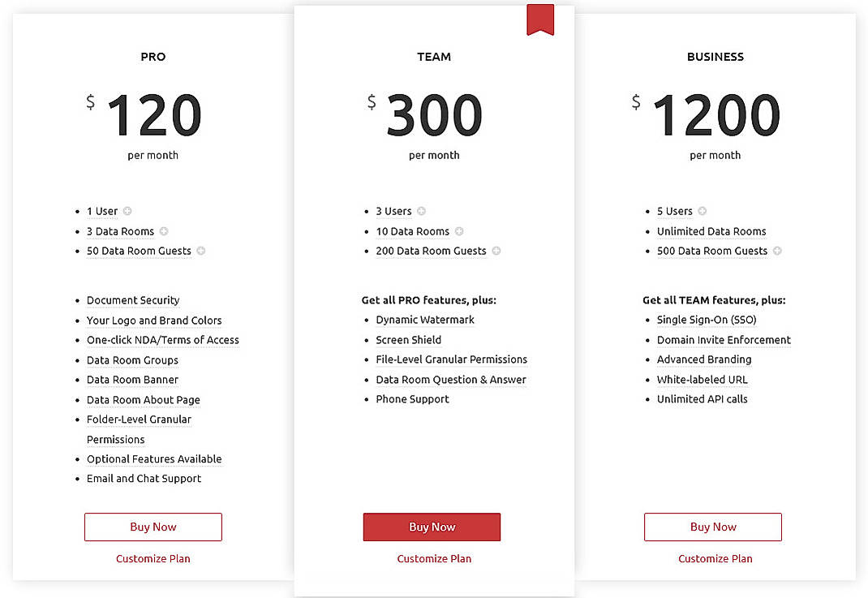Select the Screen Shield feature link
The height and width of the screenshot is (598, 868).
point(408,340)
